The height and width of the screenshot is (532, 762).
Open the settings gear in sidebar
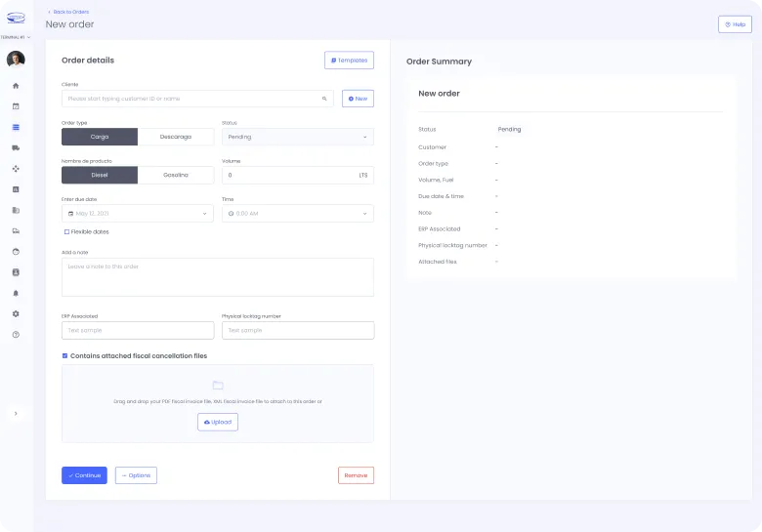pyautogui.click(x=16, y=313)
